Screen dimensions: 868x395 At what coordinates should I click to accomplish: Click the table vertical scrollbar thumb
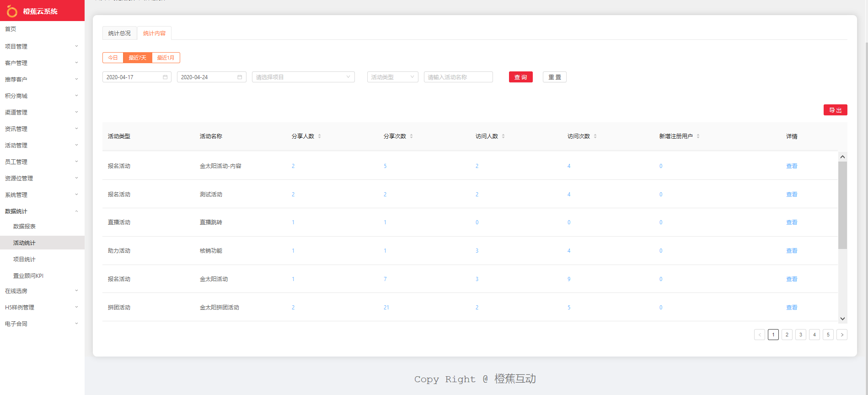pyautogui.click(x=842, y=205)
